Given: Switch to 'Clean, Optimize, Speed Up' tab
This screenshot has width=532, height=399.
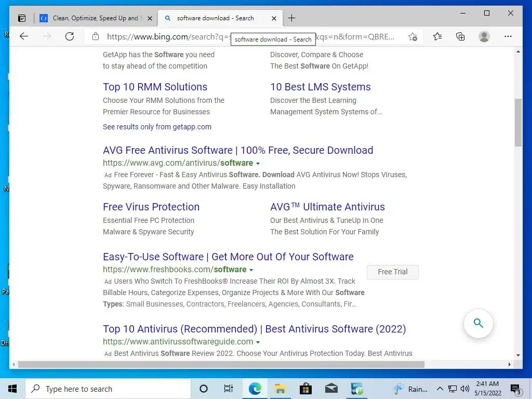Looking at the screenshot, I should coord(96,18).
